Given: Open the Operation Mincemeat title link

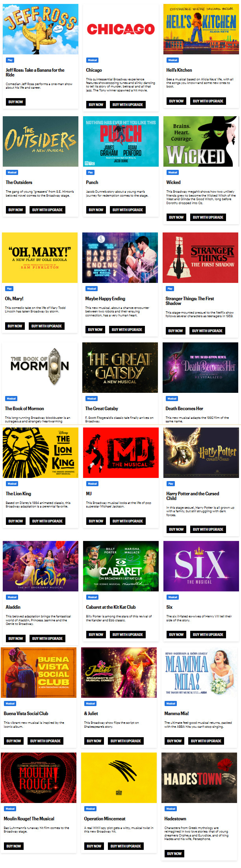Looking at the screenshot, I should 105,819.
